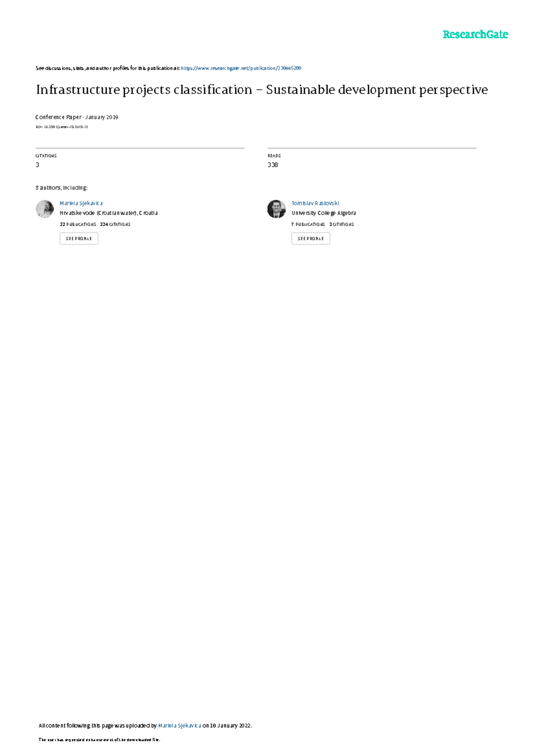Open Tomislav Rastovski's author name link

click(315, 203)
